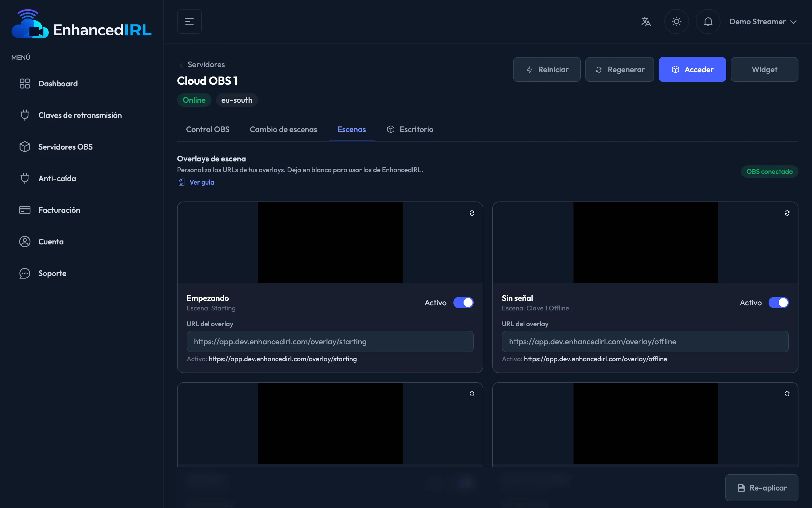This screenshot has width=812, height=508.
Task: Expand the Demo Streamer account menu
Action: [x=763, y=21]
